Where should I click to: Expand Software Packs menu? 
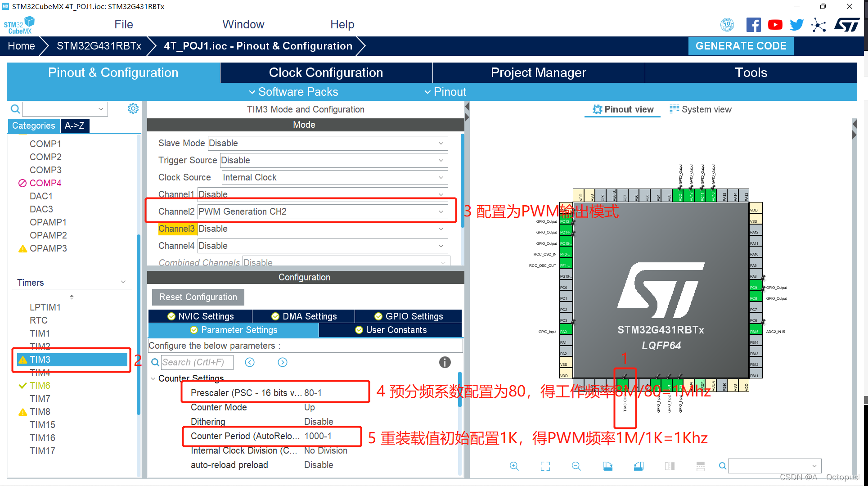(293, 92)
